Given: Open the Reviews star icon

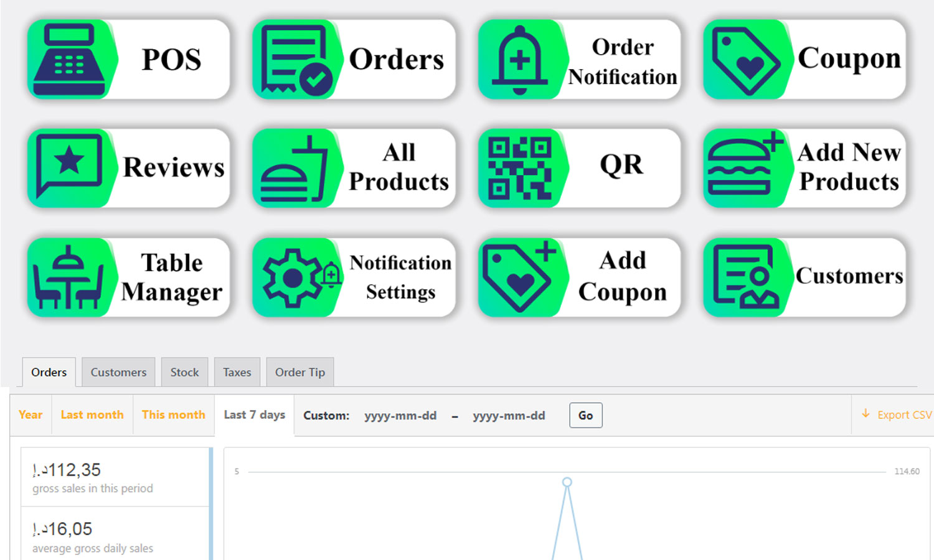Looking at the screenshot, I should pyautogui.click(x=69, y=167).
